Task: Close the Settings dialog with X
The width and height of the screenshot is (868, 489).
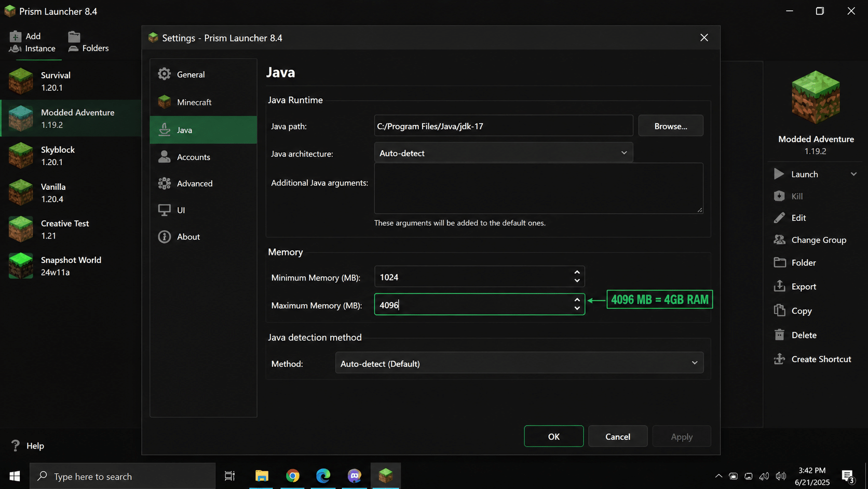Action: click(x=704, y=37)
